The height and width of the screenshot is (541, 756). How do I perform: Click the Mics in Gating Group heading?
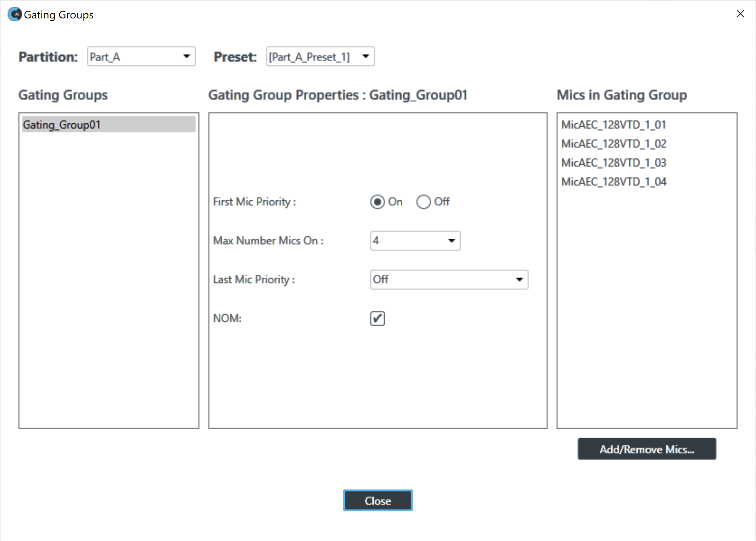coord(621,95)
